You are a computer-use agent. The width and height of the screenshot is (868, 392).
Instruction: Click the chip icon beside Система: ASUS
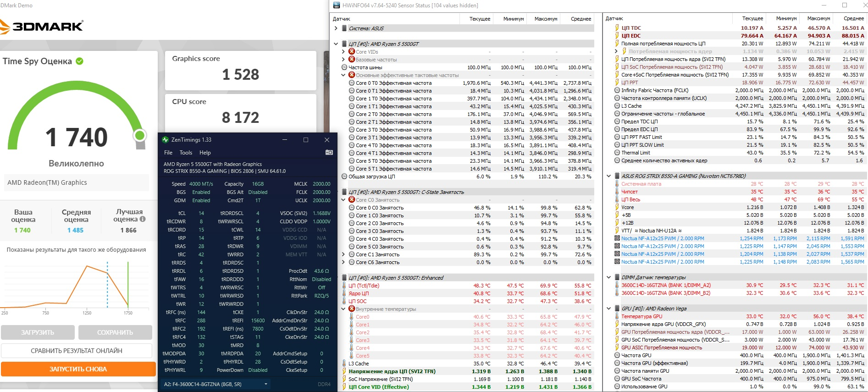coord(344,28)
